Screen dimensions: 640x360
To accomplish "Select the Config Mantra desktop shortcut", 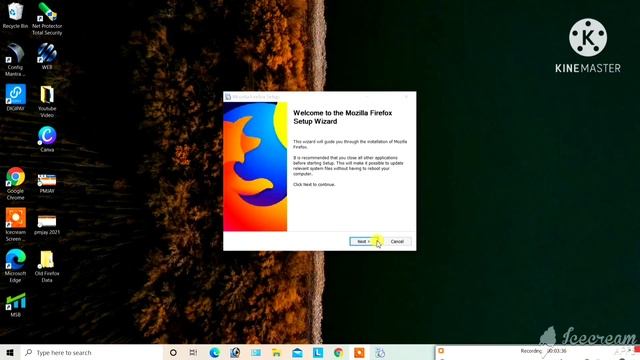I will tap(15, 60).
